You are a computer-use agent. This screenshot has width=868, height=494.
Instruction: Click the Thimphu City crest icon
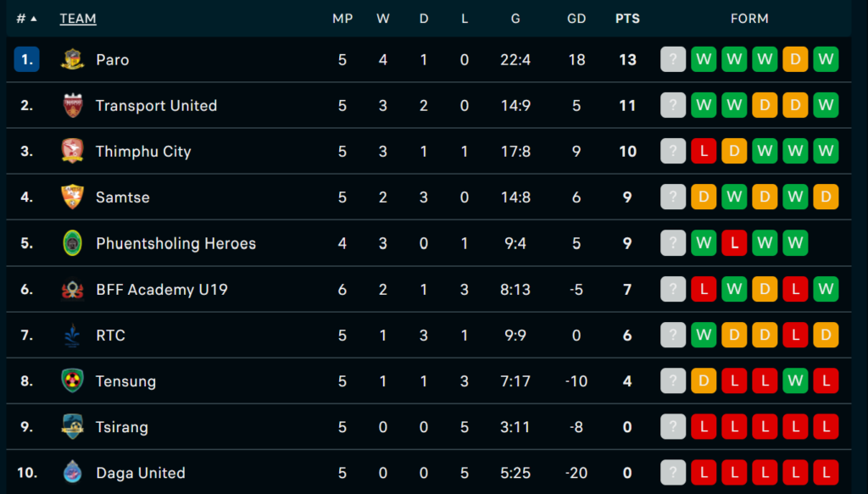pyautogui.click(x=73, y=151)
